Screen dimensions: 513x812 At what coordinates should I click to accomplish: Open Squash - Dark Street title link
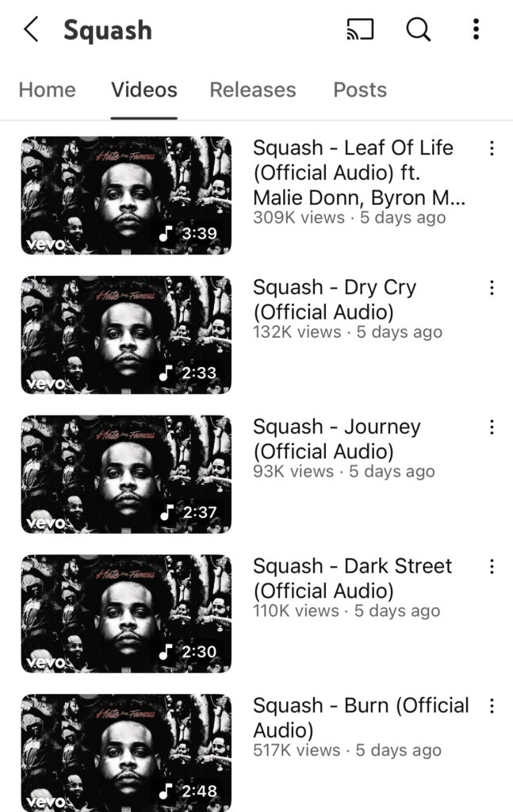pos(352,578)
